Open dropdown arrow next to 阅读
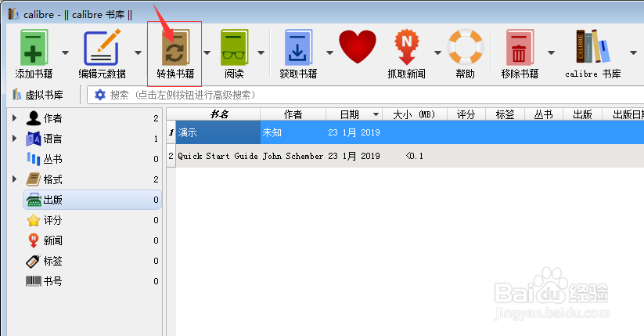Viewport: 644px width, 336px height. pos(261,52)
